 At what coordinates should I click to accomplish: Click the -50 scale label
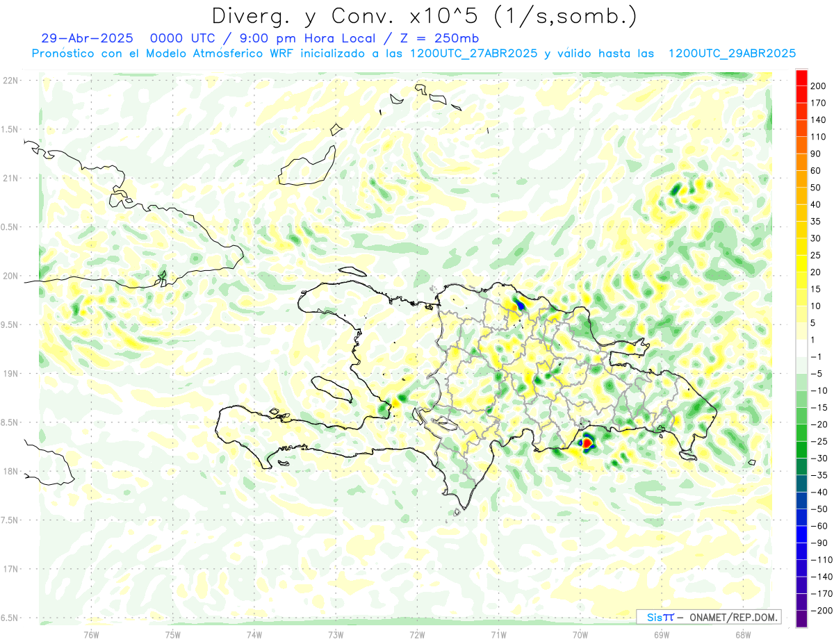click(x=817, y=509)
